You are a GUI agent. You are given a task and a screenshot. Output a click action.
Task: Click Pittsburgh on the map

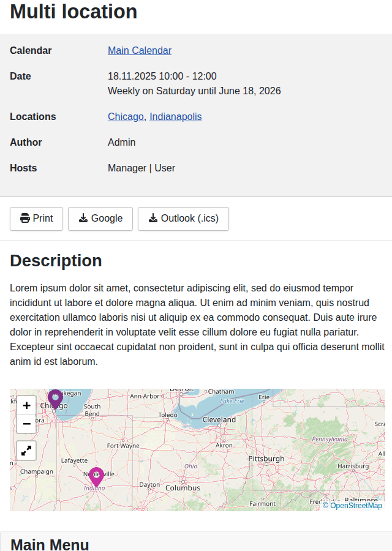pos(266,459)
